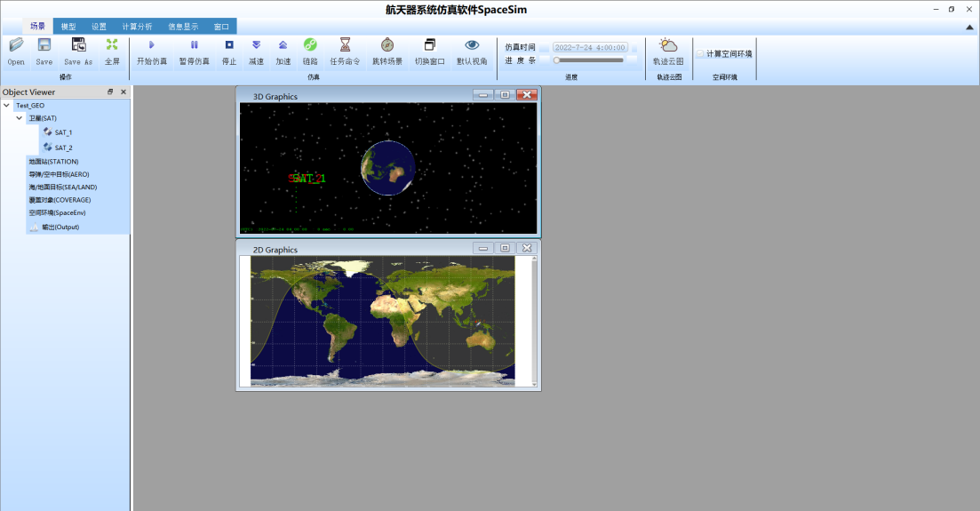Collapse the Test_GEO tree node
Viewport: 980px width, 511px height.
(x=7, y=106)
